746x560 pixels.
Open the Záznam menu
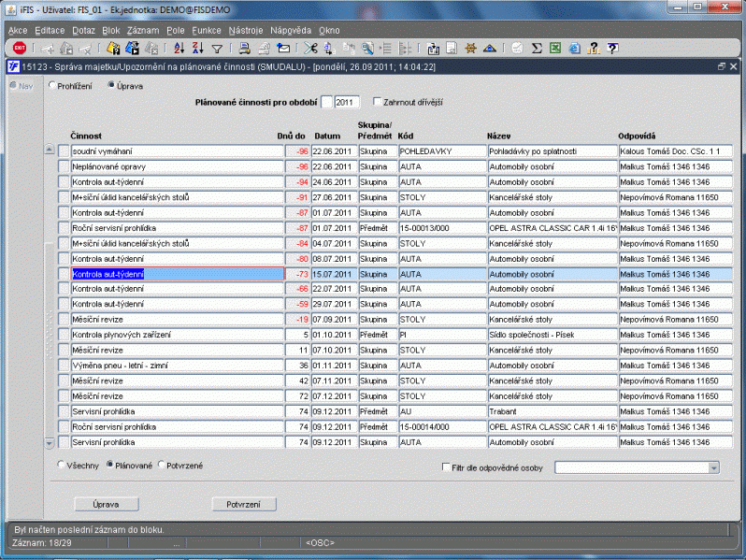click(x=143, y=31)
